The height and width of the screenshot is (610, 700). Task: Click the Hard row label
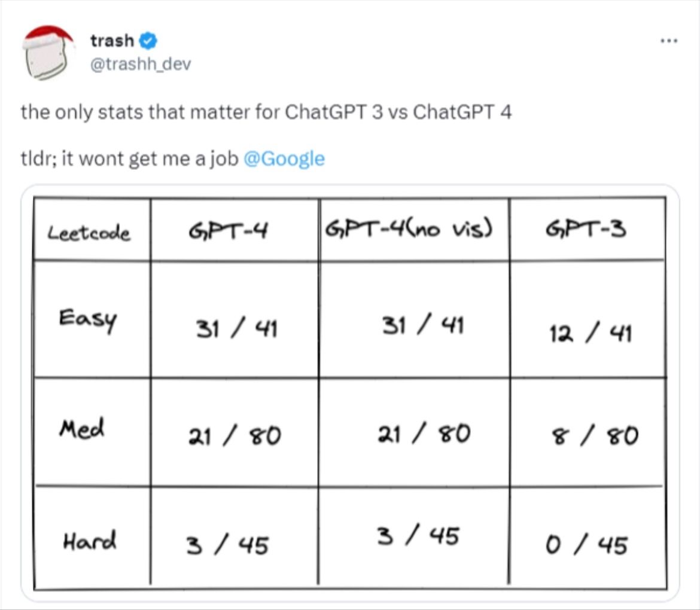click(90, 541)
